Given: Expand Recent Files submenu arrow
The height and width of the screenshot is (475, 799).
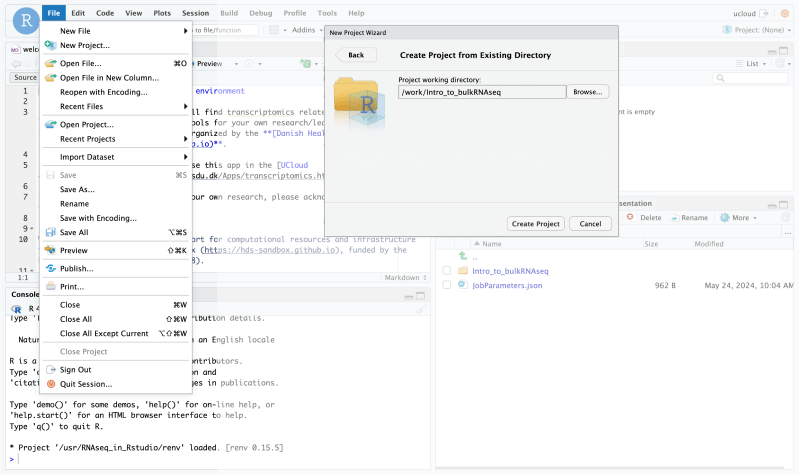Looking at the screenshot, I should click(x=185, y=107).
